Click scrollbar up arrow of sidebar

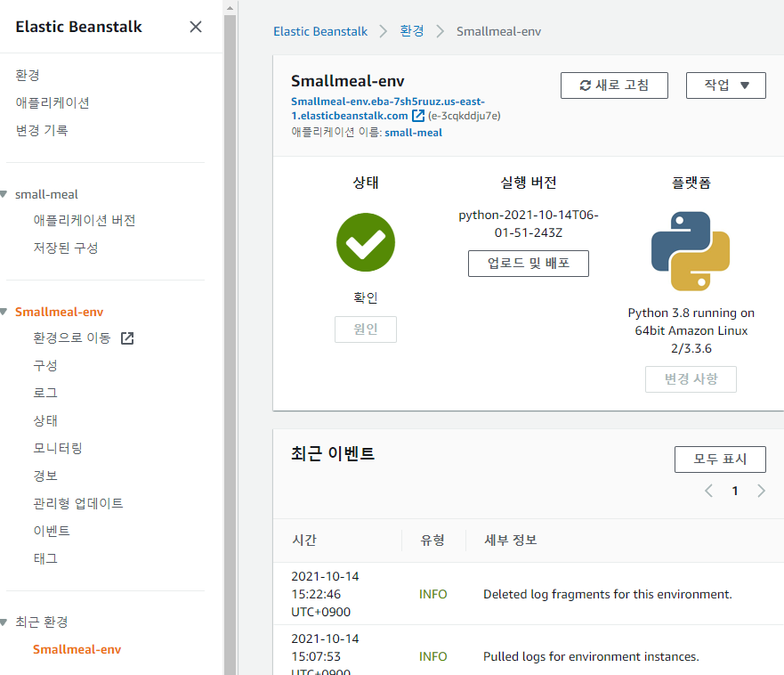pos(230,8)
